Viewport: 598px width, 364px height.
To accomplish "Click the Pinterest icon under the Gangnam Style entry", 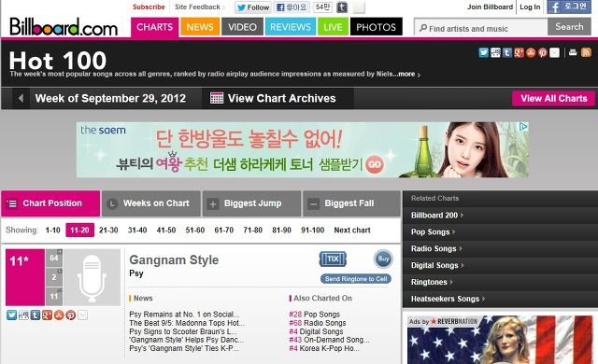I will point(71,315).
